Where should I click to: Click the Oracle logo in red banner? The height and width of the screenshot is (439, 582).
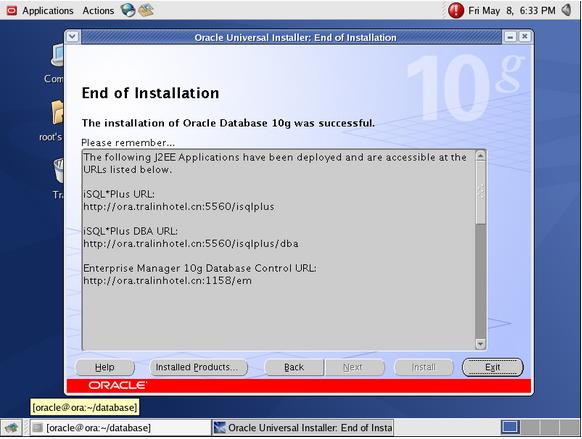tap(117, 385)
